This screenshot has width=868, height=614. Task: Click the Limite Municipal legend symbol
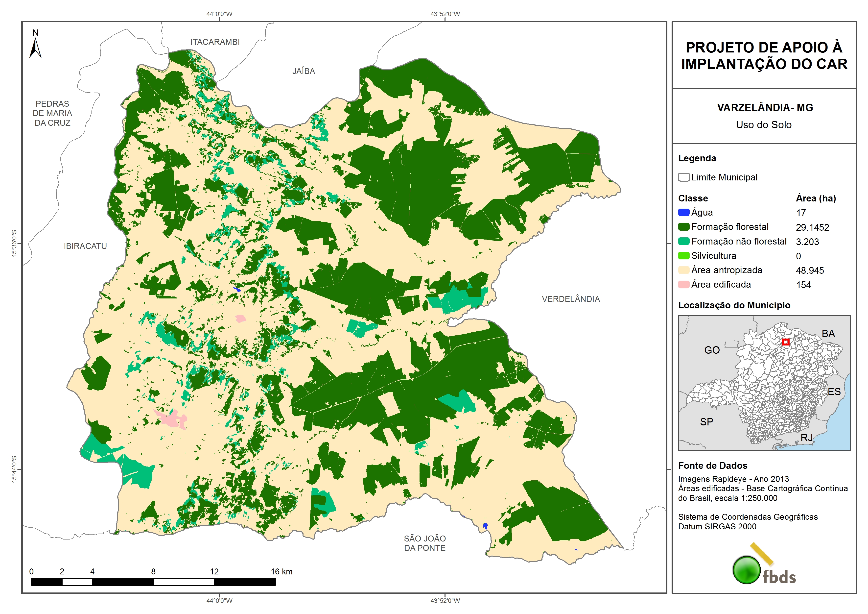(x=683, y=177)
